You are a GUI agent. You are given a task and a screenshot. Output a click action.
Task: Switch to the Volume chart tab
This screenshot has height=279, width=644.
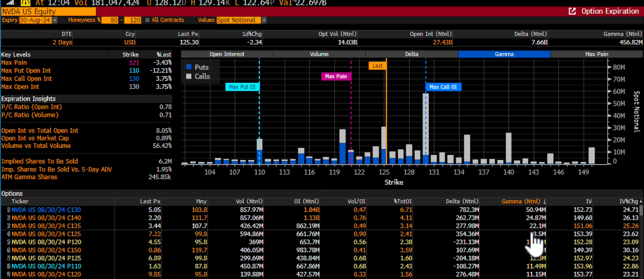pyautogui.click(x=319, y=54)
